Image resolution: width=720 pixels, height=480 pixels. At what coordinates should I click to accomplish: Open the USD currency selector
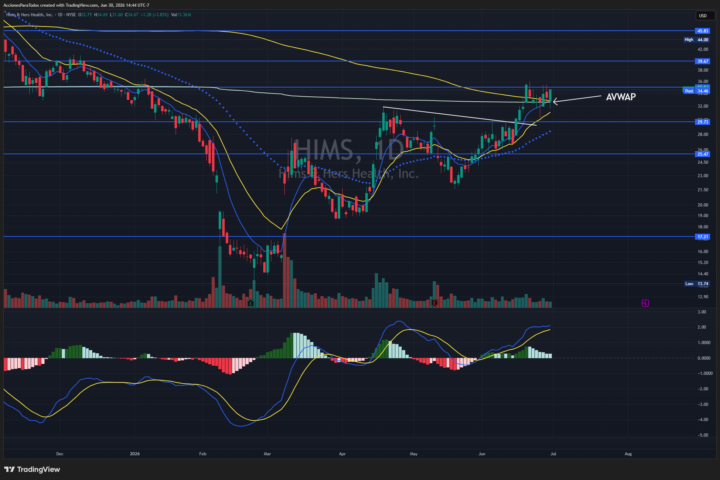(703, 16)
